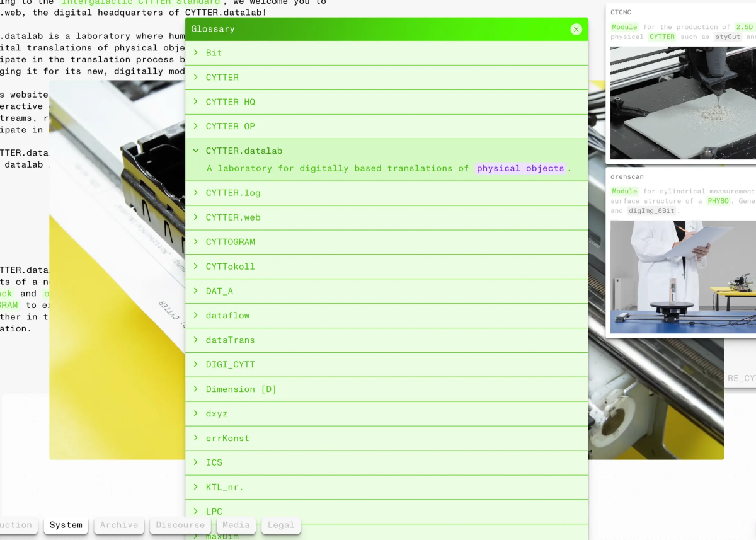Screen dimensions: 756x540
Task: Go to the Media tab
Action: tap(236, 525)
